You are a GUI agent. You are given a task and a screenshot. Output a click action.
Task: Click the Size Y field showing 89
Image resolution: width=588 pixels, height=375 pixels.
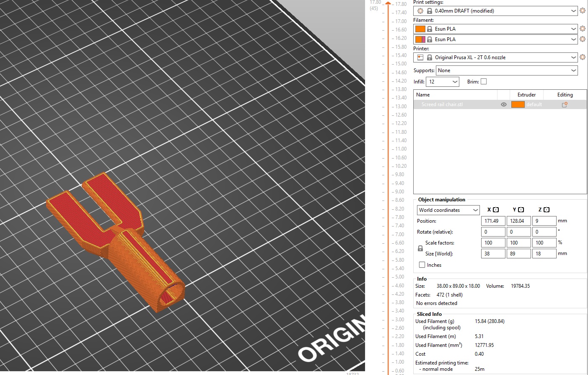coord(519,254)
